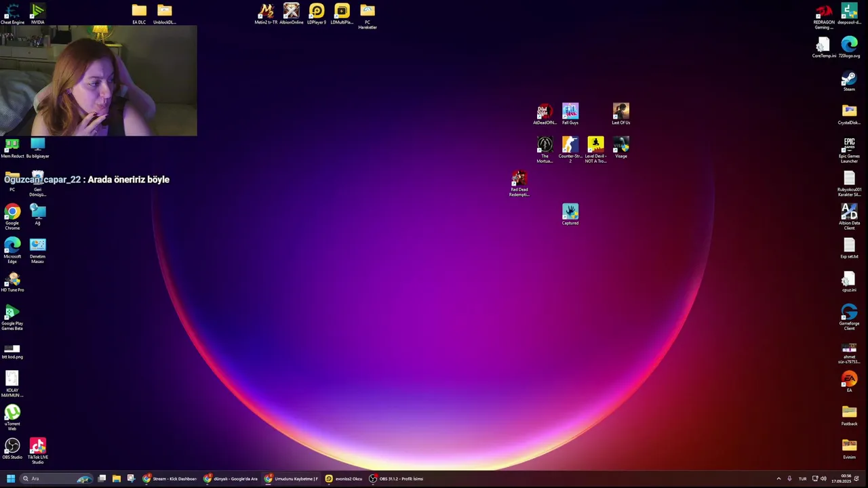
Task: Switch to the dünyalı - Google'da Ara window
Action: click(231, 479)
